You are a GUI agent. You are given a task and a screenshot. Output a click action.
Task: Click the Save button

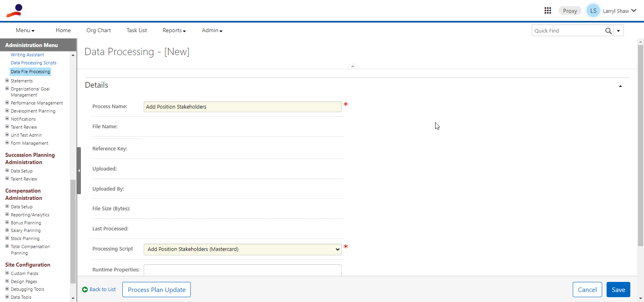tap(618, 290)
